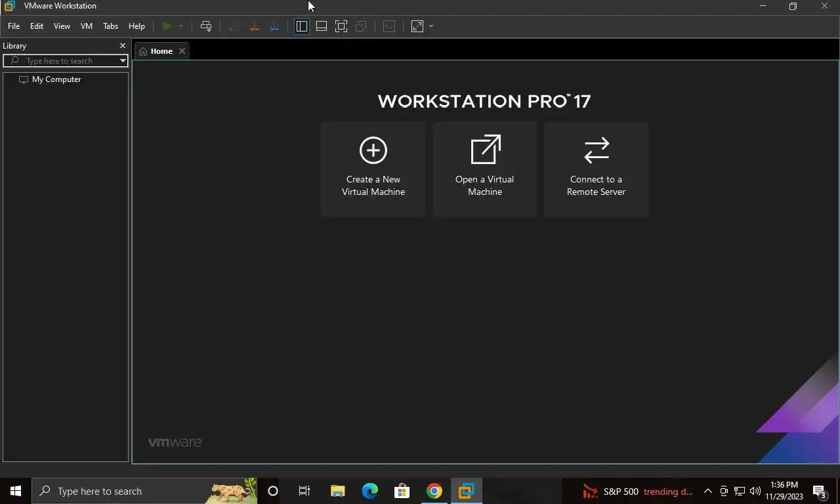Toggle the thumbnail bar view icon
840x504 pixels.
322,26
